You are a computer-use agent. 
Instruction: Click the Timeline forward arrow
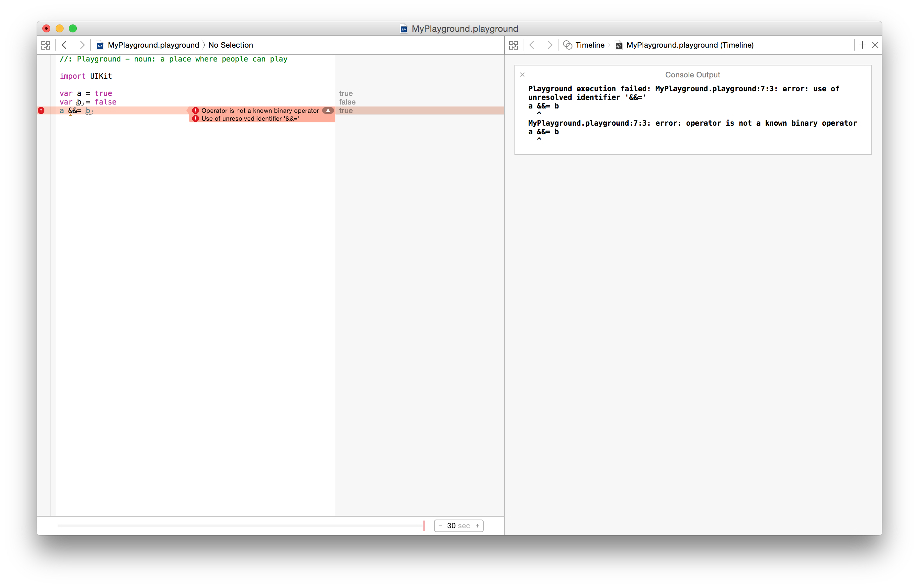point(550,45)
